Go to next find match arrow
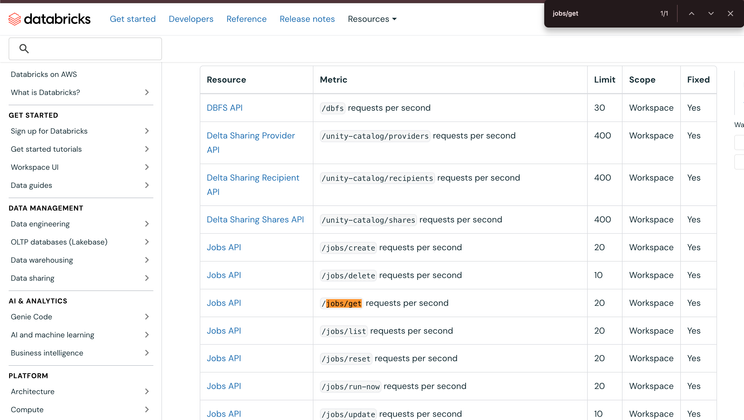The image size is (744, 420). tap(711, 13)
